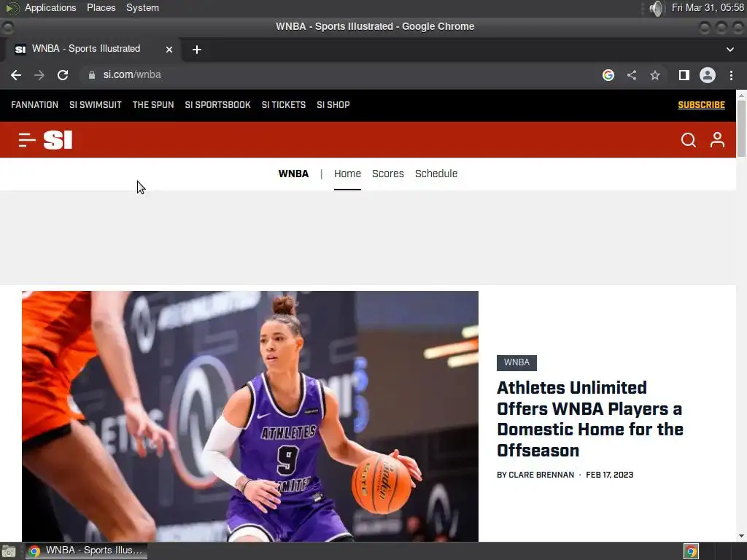This screenshot has width=747, height=560.
Task: Click the SUBSCRIBE link
Action: [x=701, y=105]
